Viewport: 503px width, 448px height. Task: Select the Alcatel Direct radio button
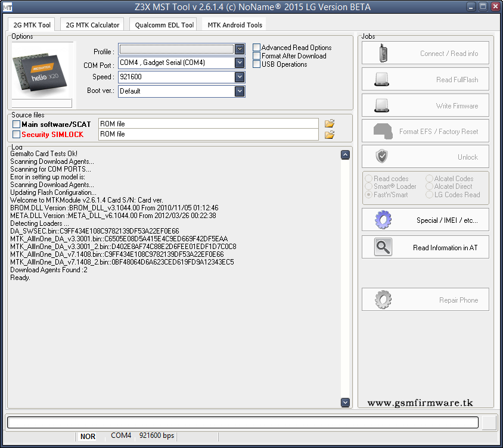click(429, 186)
